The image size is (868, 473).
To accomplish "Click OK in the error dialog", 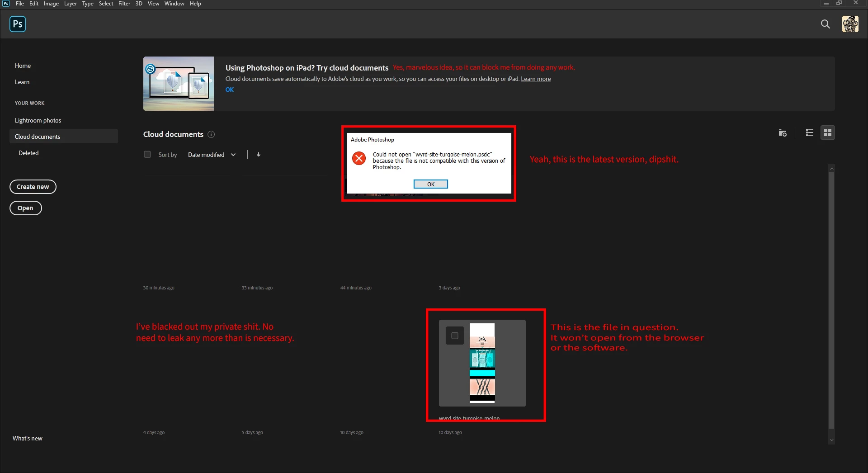I will (431, 184).
